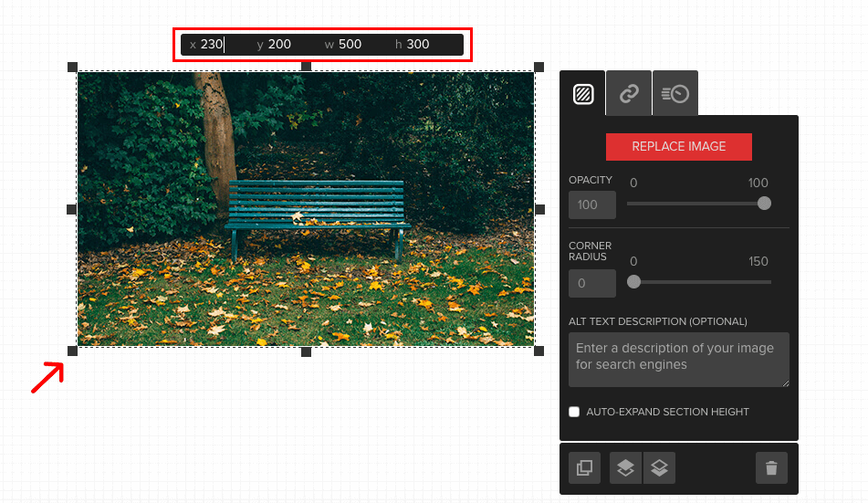Switch to the link settings tab
Viewport: 868px width, 503px height.
tap(629, 94)
